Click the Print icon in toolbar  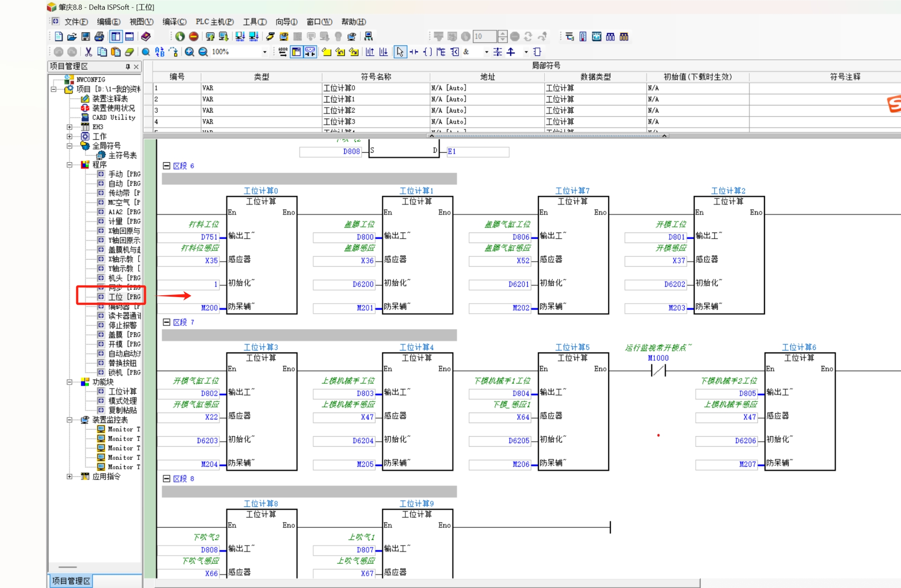click(x=99, y=37)
